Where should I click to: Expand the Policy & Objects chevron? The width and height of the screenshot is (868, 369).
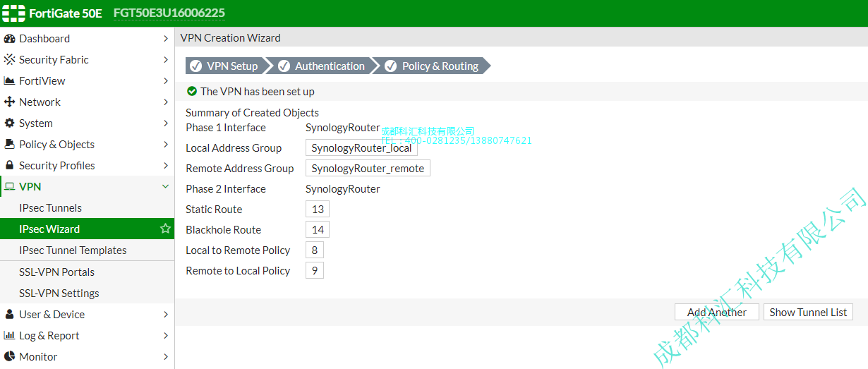[x=166, y=145]
